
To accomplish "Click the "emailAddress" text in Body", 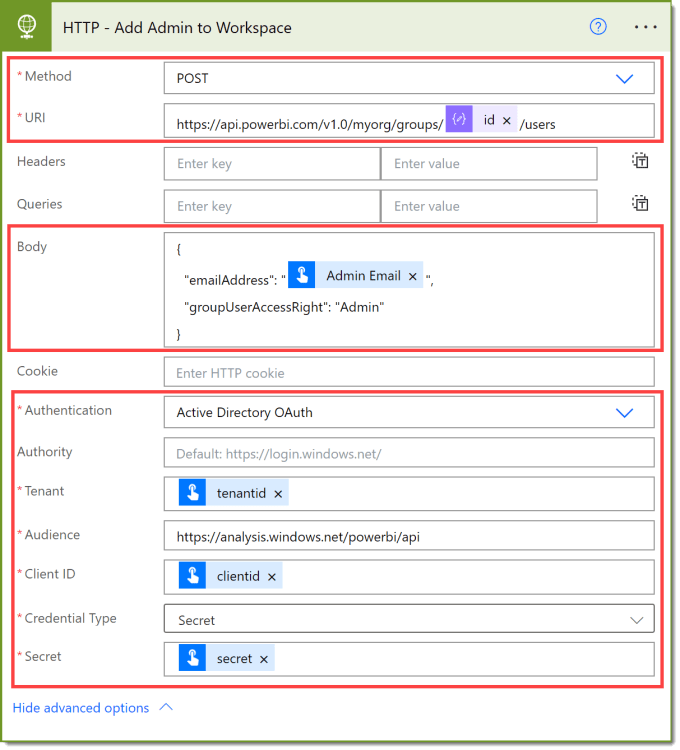I will point(230,280).
